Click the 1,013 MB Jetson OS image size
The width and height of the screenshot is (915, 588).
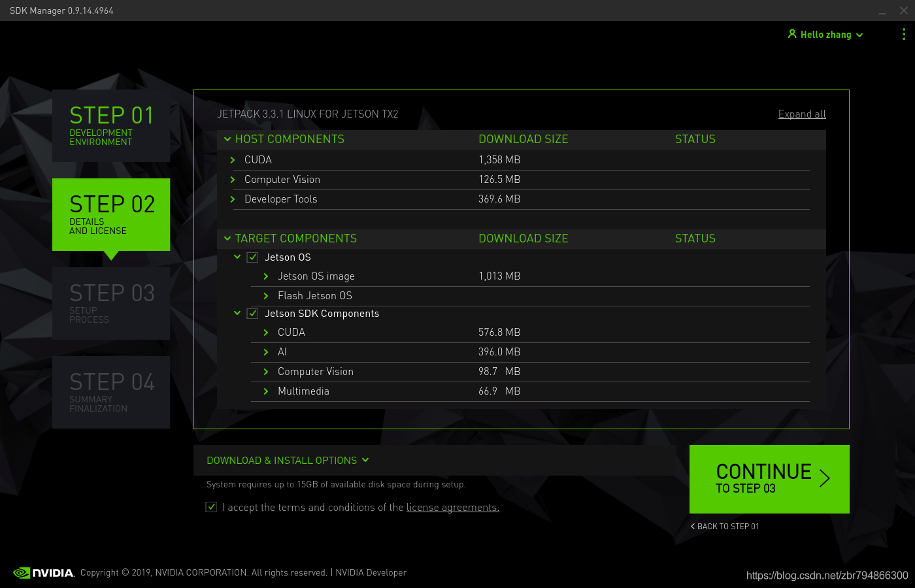pyautogui.click(x=499, y=276)
